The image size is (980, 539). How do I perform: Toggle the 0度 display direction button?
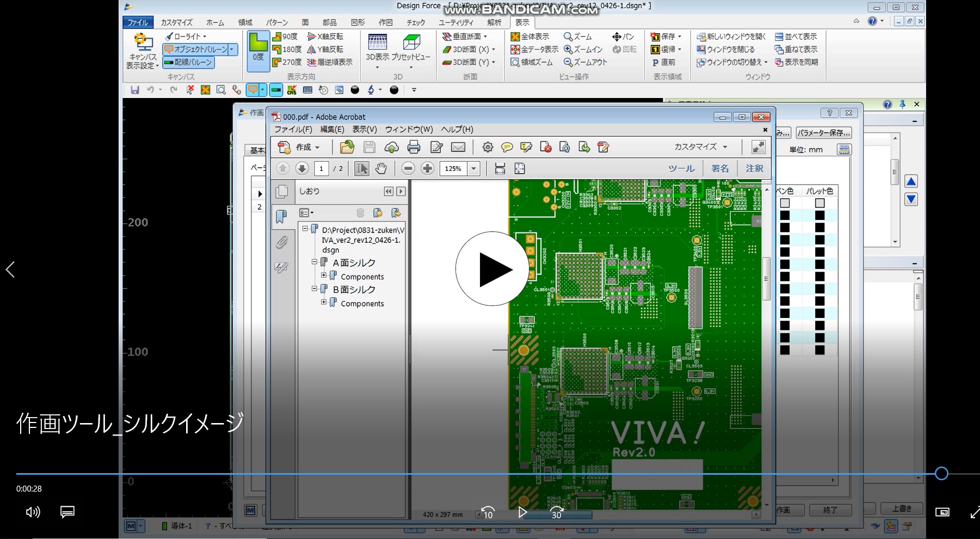coord(258,52)
